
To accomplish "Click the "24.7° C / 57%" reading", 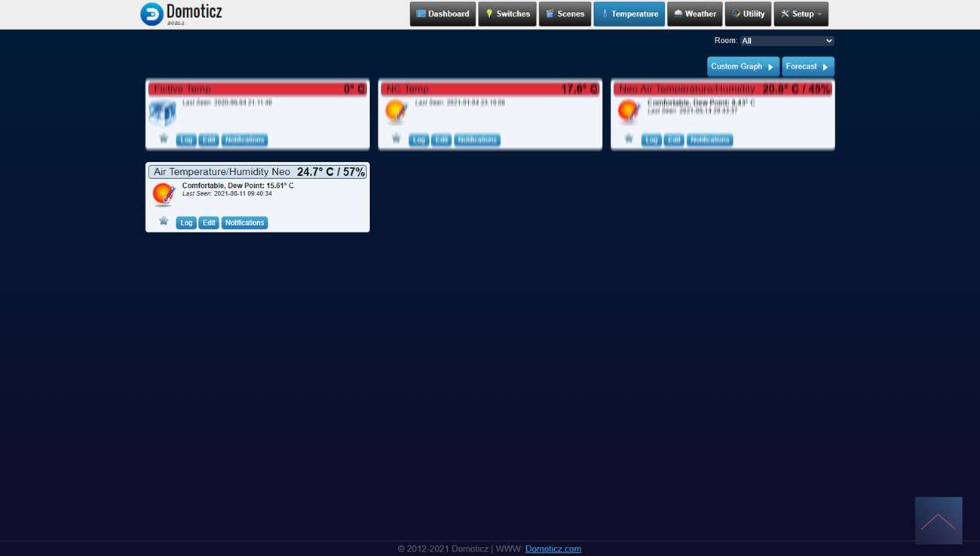I will [x=331, y=172].
